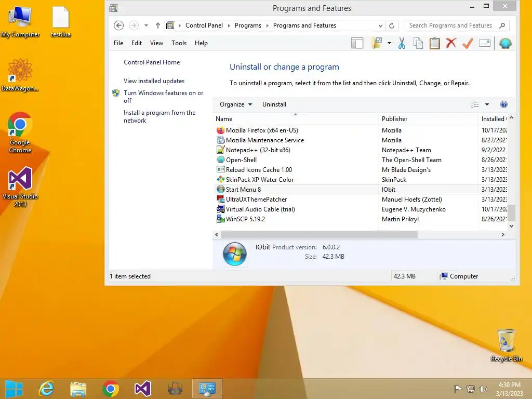
Task: Open the Organize dropdown
Action: click(236, 104)
